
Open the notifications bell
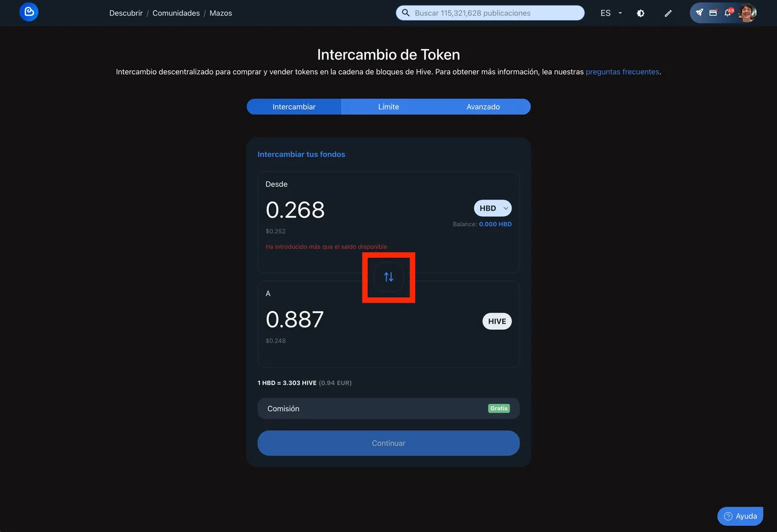click(x=728, y=12)
